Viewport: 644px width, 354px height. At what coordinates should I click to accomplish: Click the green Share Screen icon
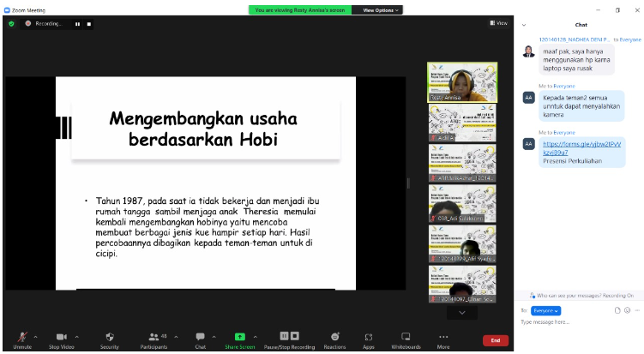(x=240, y=337)
